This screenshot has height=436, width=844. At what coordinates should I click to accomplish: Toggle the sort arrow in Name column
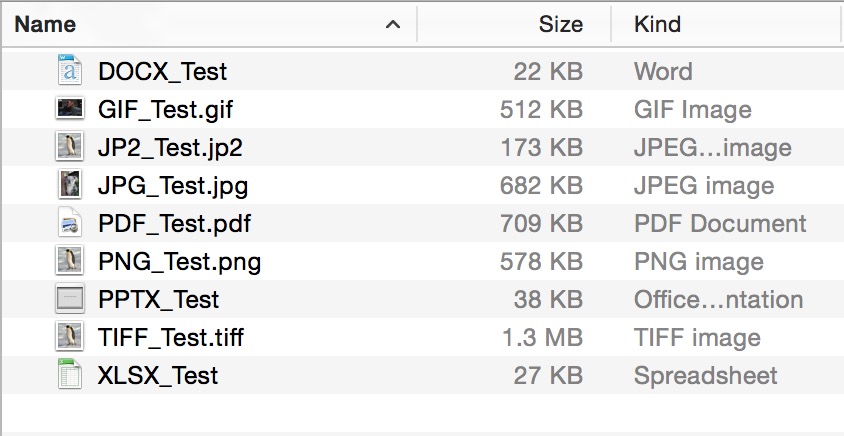pyautogui.click(x=393, y=24)
